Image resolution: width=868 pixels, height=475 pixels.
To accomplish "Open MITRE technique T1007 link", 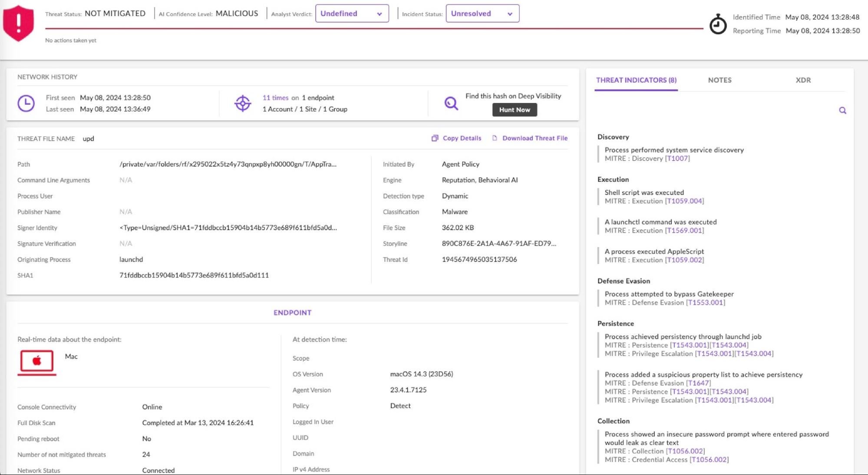I will click(677, 158).
